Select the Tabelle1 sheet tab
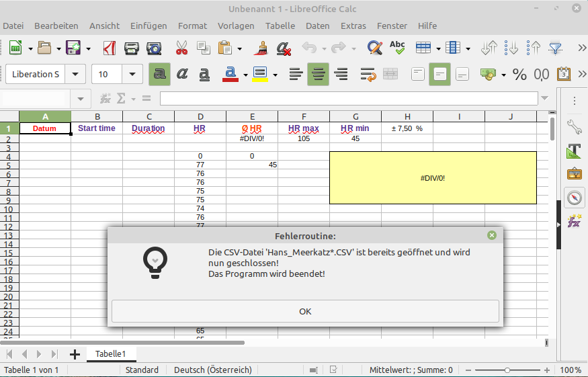This screenshot has height=377, width=588. 110,353
